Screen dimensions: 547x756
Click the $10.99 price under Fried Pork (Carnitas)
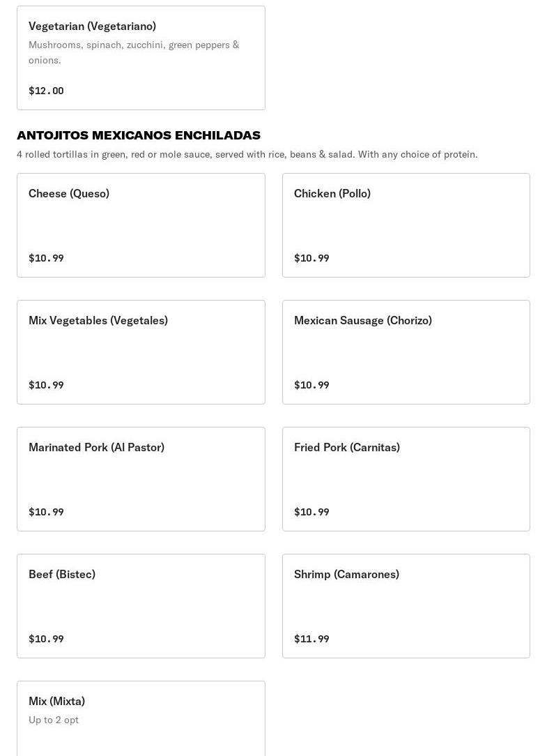point(311,512)
